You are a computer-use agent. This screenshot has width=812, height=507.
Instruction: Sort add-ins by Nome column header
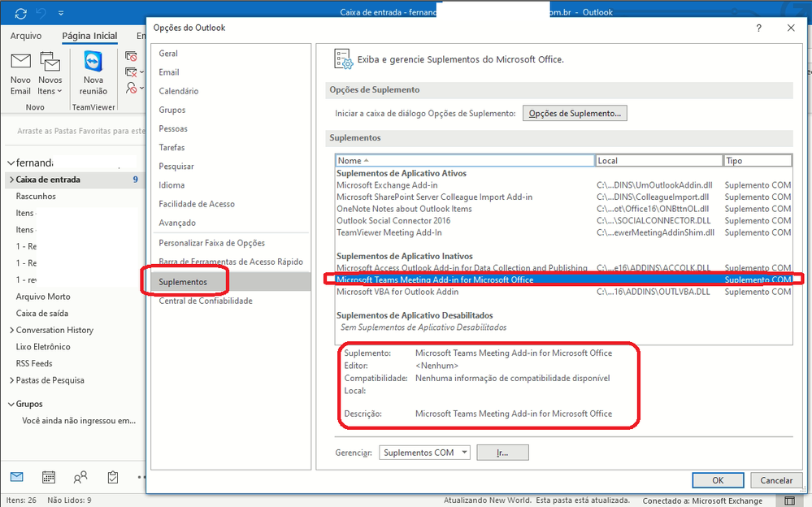465,161
